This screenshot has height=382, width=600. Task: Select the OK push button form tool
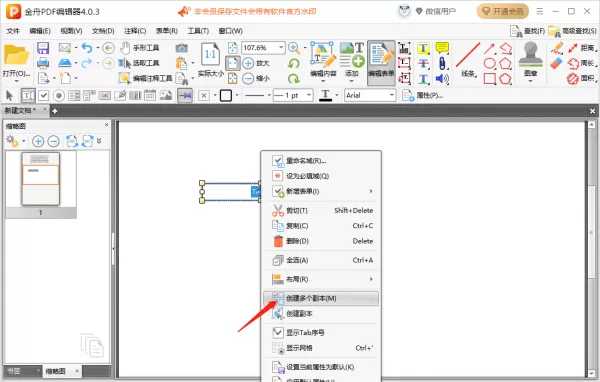click(104, 95)
